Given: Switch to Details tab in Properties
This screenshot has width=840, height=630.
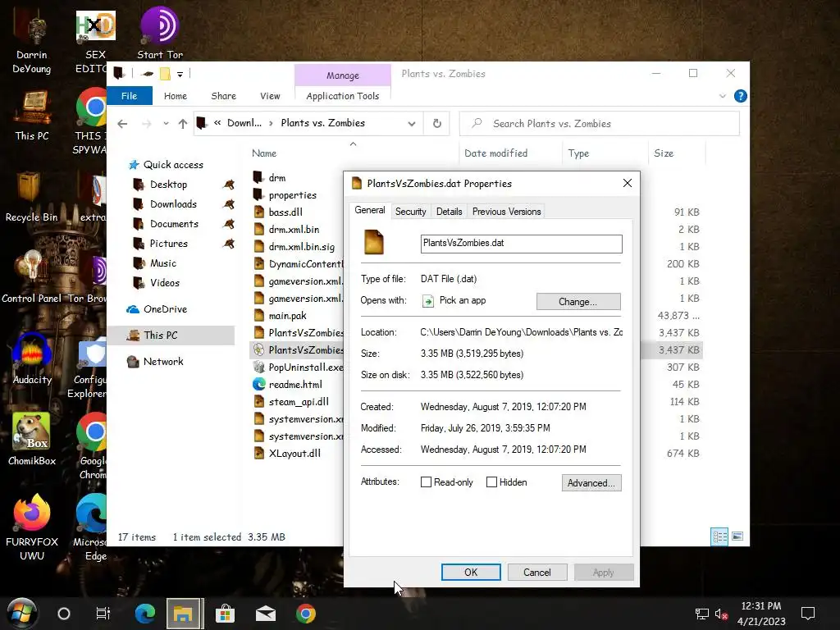Looking at the screenshot, I should pos(449,212).
